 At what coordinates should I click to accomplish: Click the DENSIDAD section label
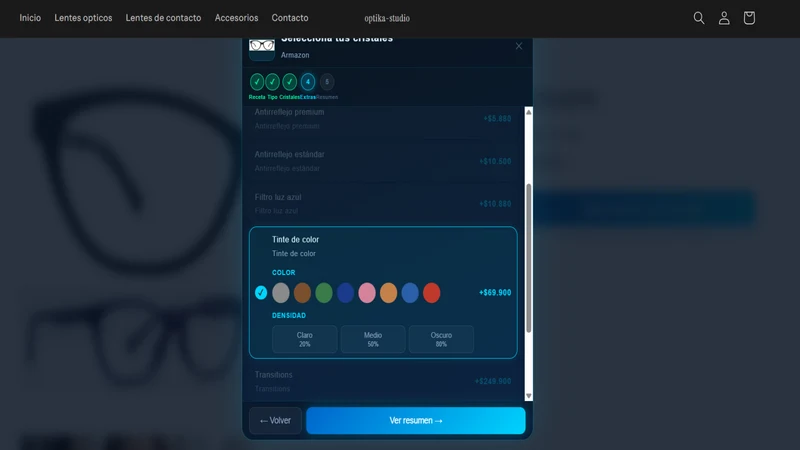click(289, 315)
